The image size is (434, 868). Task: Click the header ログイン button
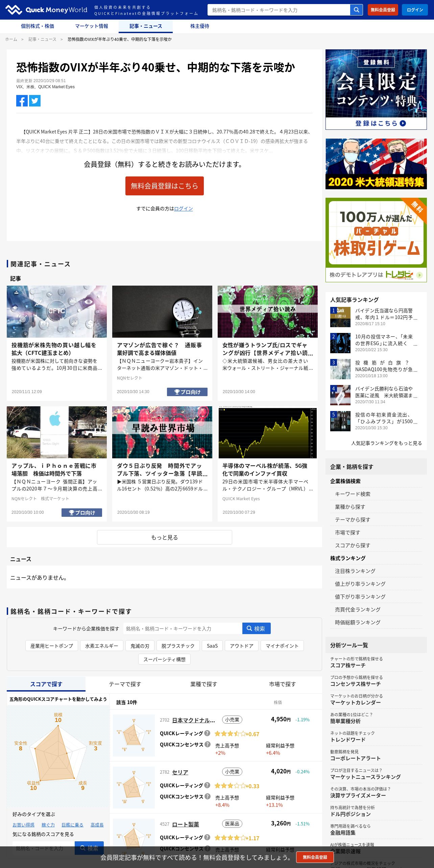(x=415, y=10)
